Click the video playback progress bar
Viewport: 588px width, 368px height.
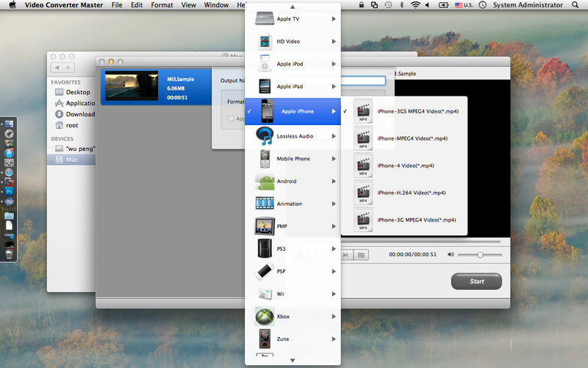(x=420, y=242)
